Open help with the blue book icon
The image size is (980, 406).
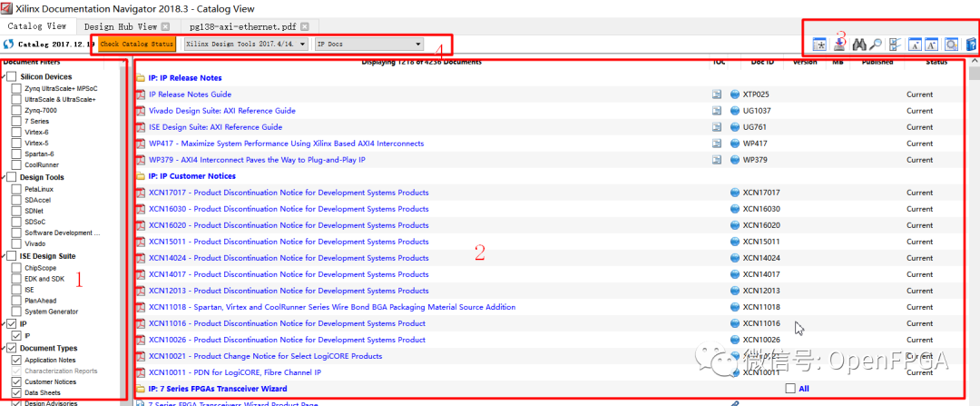(971, 45)
